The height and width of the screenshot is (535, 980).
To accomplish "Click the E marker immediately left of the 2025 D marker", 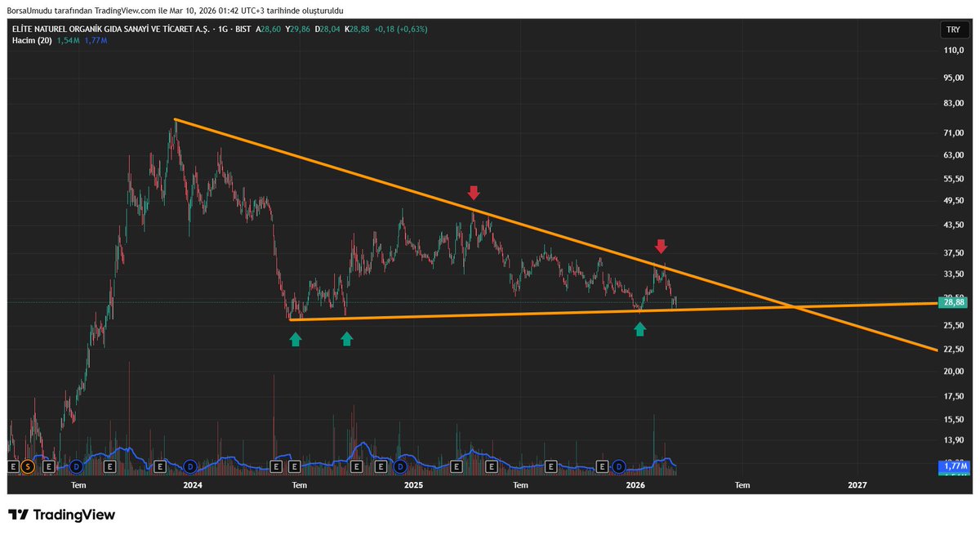I will click(x=381, y=466).
